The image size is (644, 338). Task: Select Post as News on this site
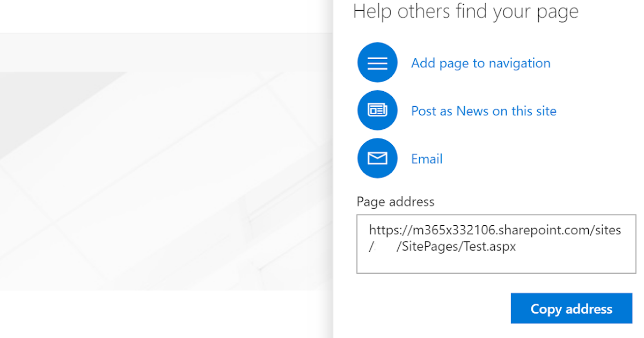point(483,111)
